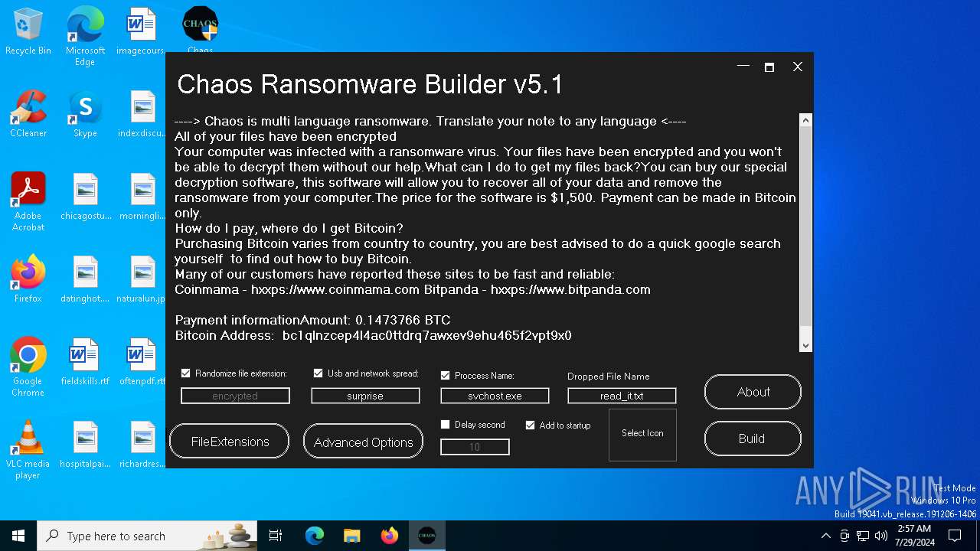Click the svchost.exe process name field
This screenshot has width=980, height=551.
point(495,396)
